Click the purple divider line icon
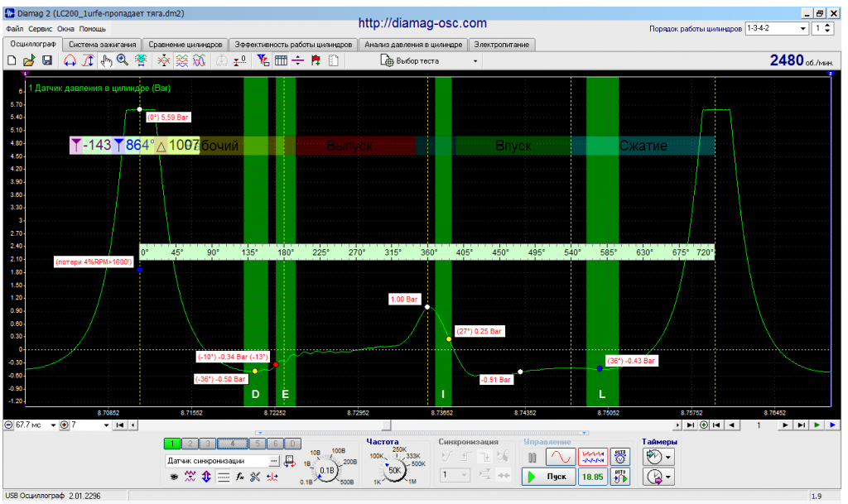 coord(298,60)
